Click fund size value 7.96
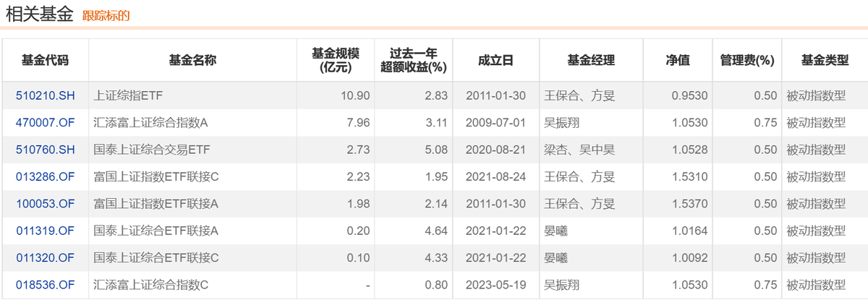 pos(359,123)
